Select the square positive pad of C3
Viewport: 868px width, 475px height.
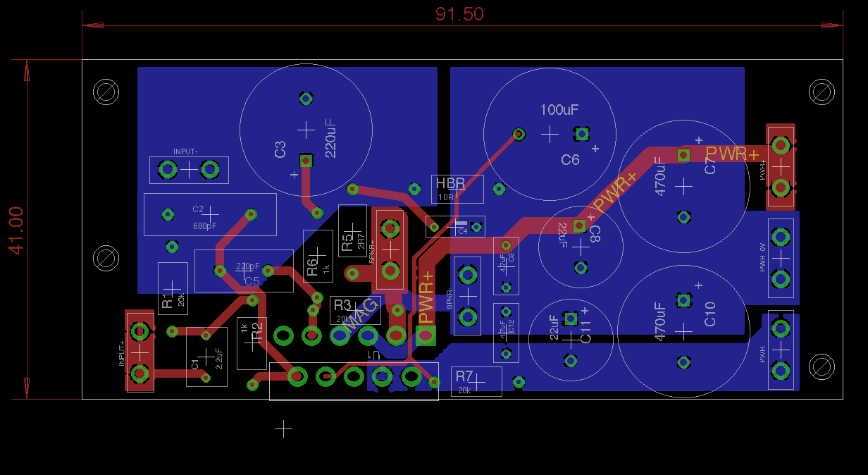pyautogui.click(x=306, y=161)
